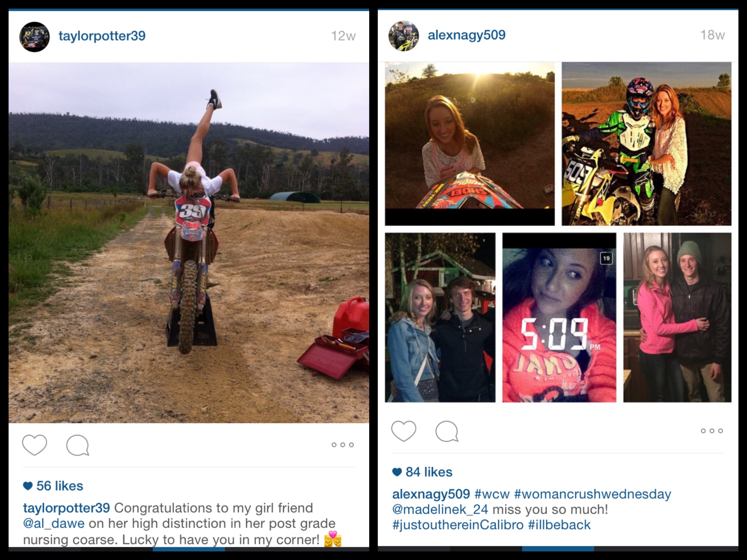
Task: View the 84 likes list
Action: [x=422, y=472]
